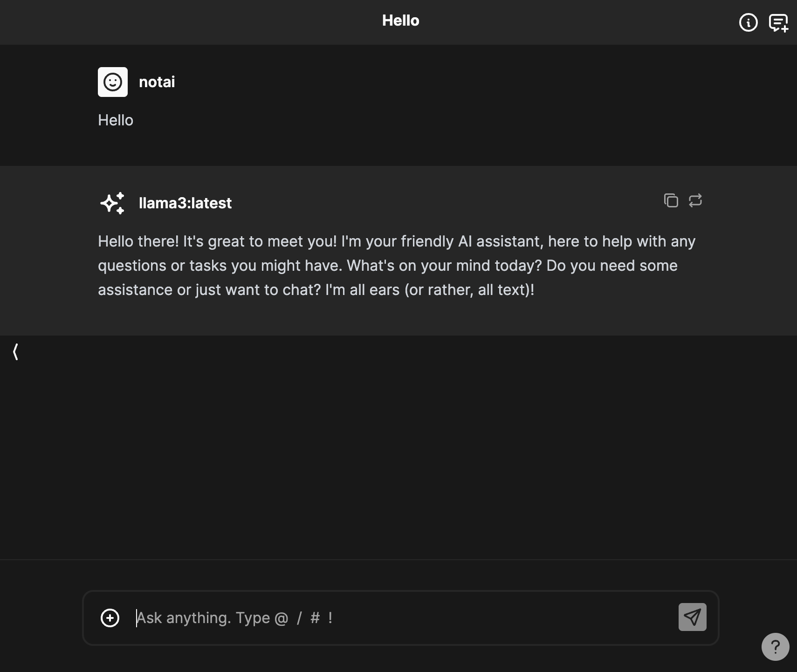
Task: Open the chat info icon
Action: pos(748,22)
